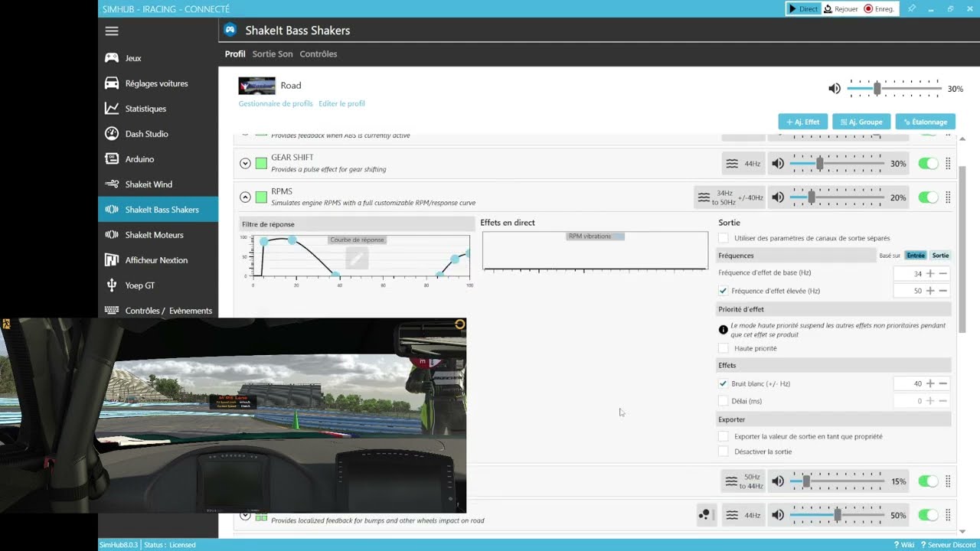Click the 'Aj. Effet' button

[x=802, y=122]
